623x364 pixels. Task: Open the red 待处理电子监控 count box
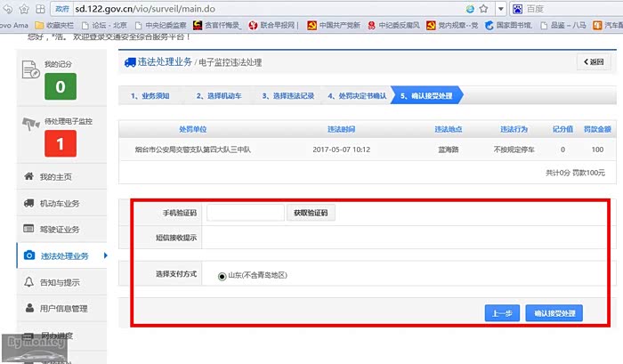(x=60, y=142)
